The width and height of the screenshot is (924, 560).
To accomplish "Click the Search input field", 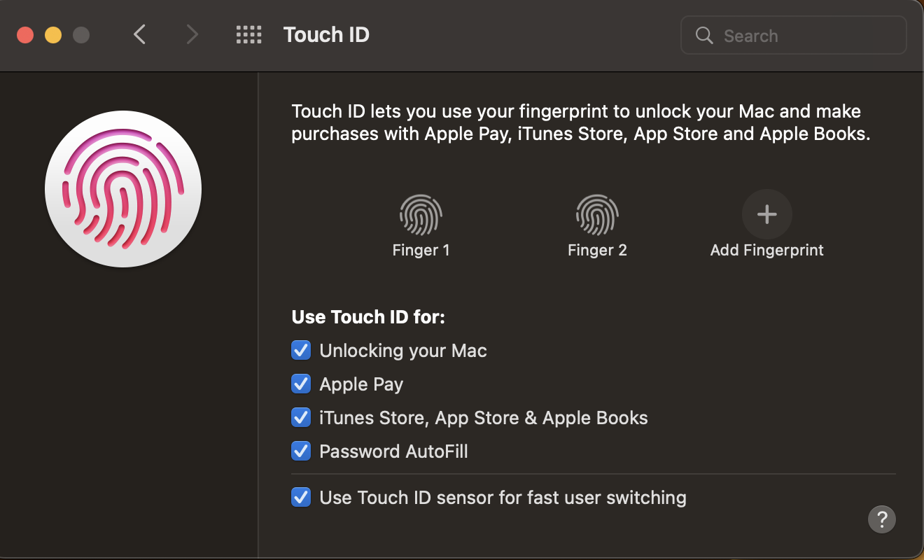I will click(x=794, y=36).
